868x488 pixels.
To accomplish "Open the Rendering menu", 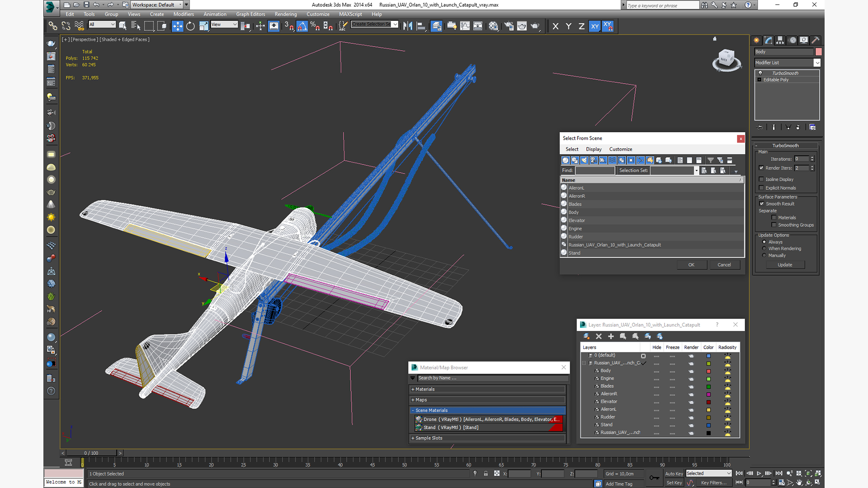I will tap(285, 14).
